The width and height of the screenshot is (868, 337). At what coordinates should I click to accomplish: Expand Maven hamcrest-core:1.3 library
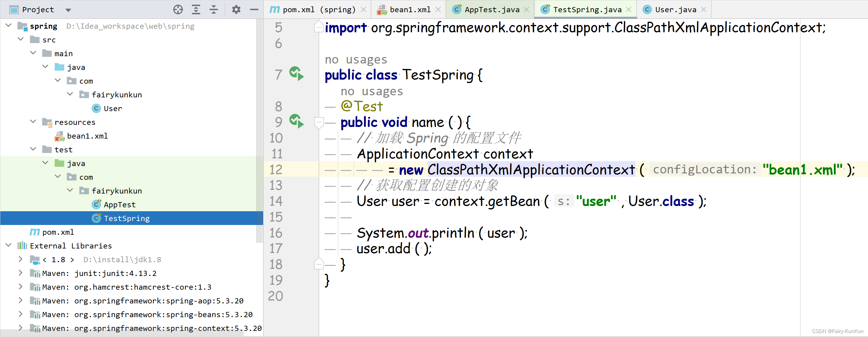pyautogui.click(x=21, y=286)
